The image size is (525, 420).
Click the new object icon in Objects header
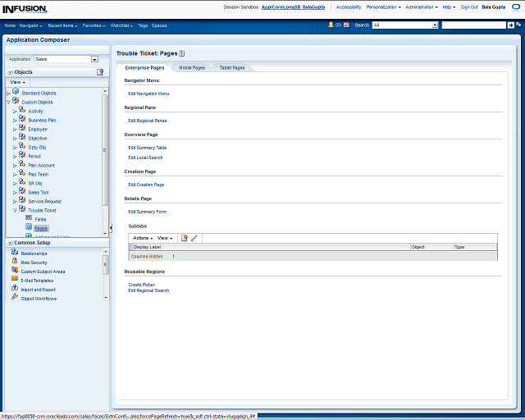[100, 72]
